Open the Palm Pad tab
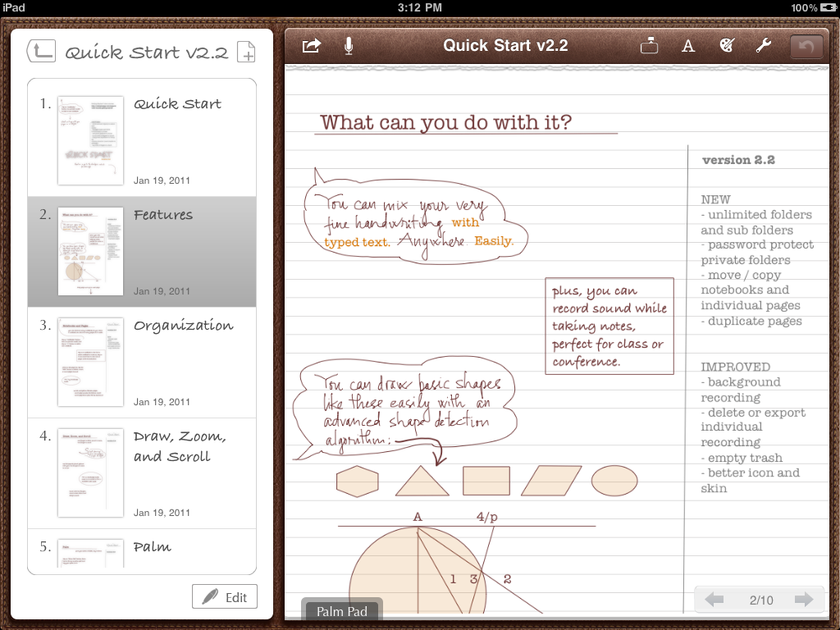The image size is (840, 630). coord(342,611)
